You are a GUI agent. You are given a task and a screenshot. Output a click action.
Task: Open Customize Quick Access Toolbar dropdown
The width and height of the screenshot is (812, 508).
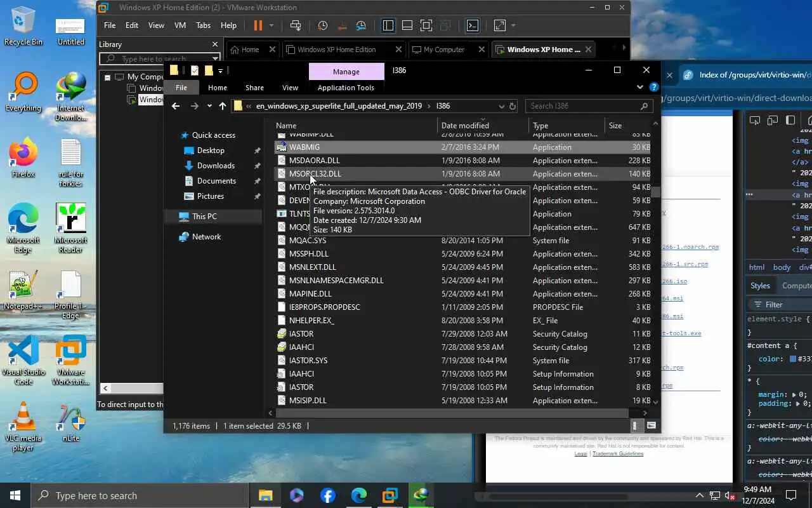(x=220, y=70)
